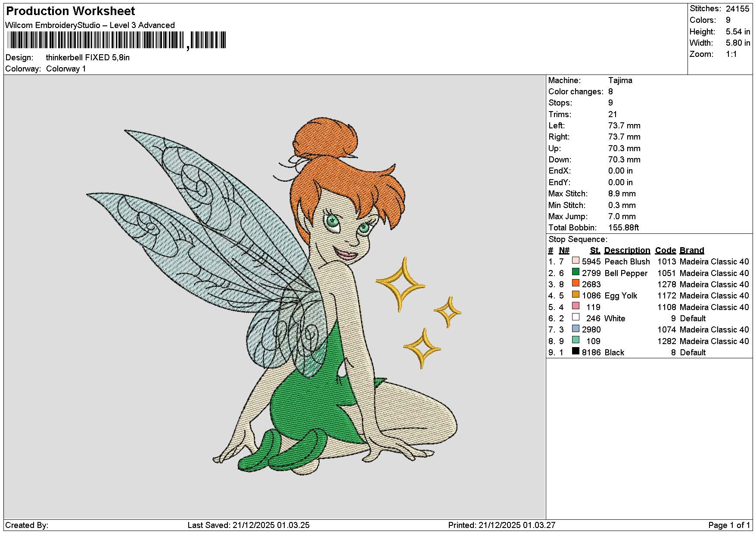Click the White thread color swatch
This screenshot has width=756, height=534.
tap(576, 317)
